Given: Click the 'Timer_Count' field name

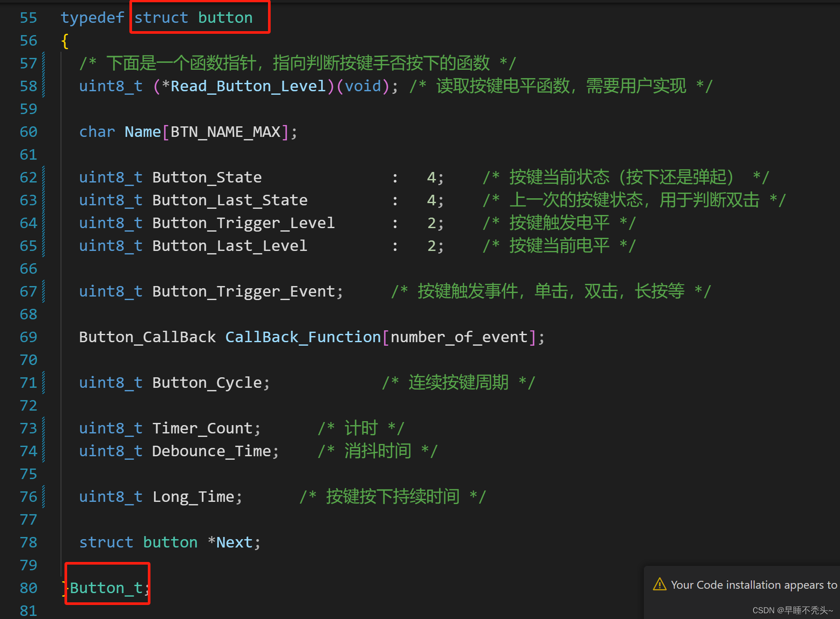Looking at the screenshot, I should click(x=203, y=429).
